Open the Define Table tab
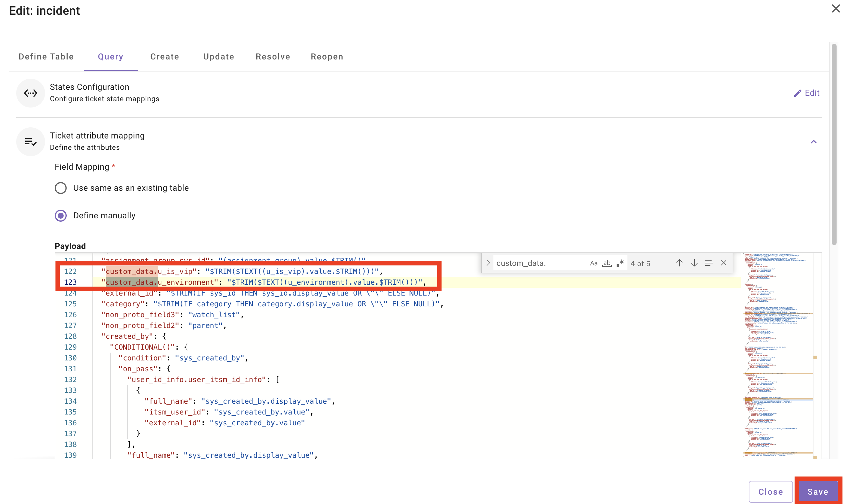 tap(46, 57)
